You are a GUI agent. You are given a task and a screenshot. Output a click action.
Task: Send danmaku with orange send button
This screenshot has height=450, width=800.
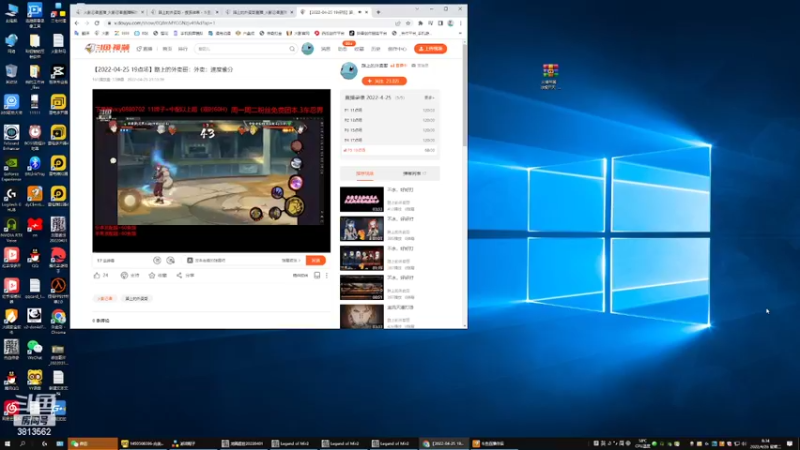316,260
